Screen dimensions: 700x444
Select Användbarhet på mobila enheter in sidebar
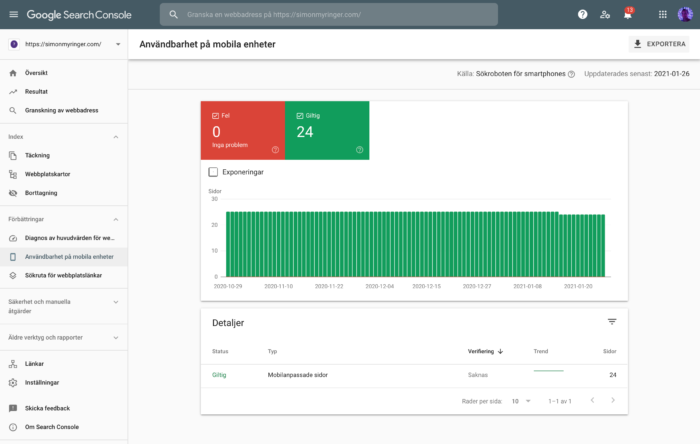click(63, 257)
